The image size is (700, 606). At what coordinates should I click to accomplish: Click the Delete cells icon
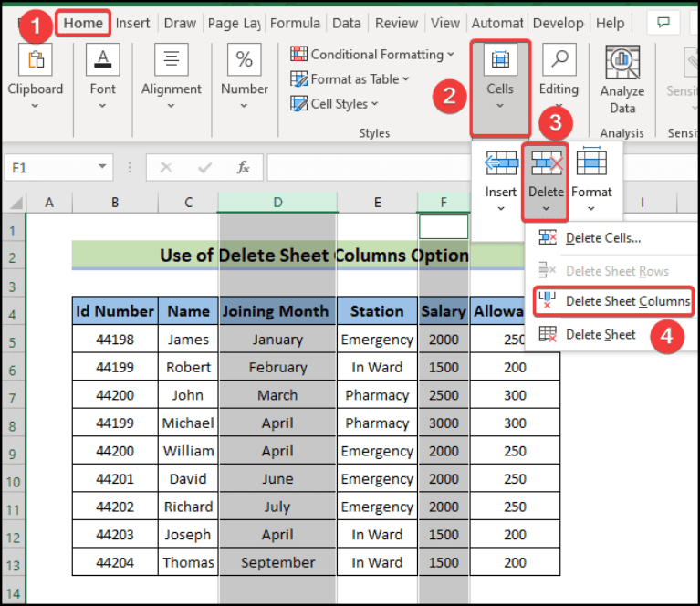point(547,163)
